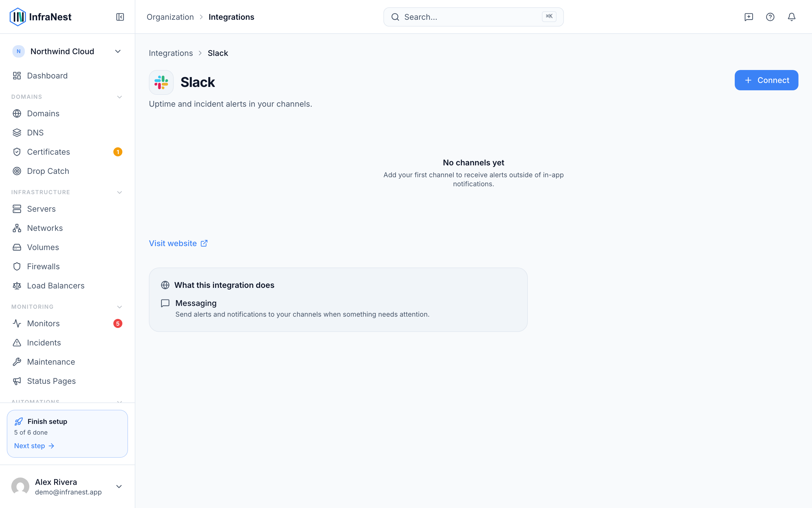Collapse the sidebar panel
The width and height of the screenshot is (812, 508).
[120, 17]
